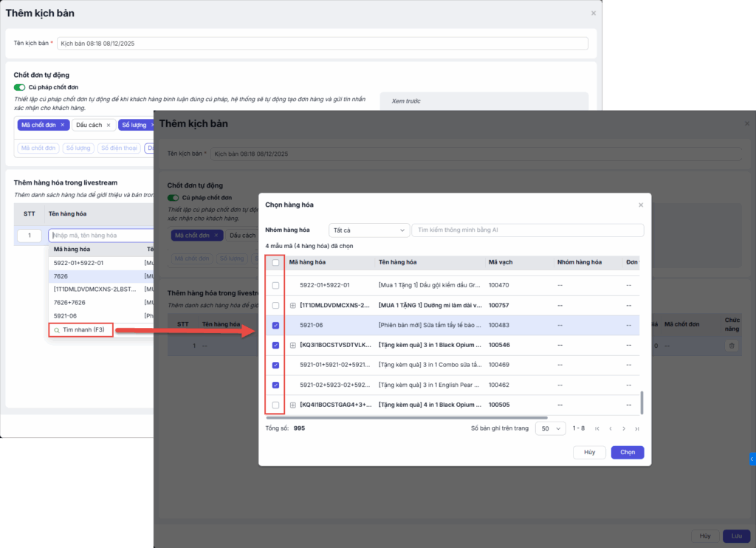The height and width of the screenshot is (548, 756).
Task: Remove the Dấu cách tag in left window
Action: [109, 125]
